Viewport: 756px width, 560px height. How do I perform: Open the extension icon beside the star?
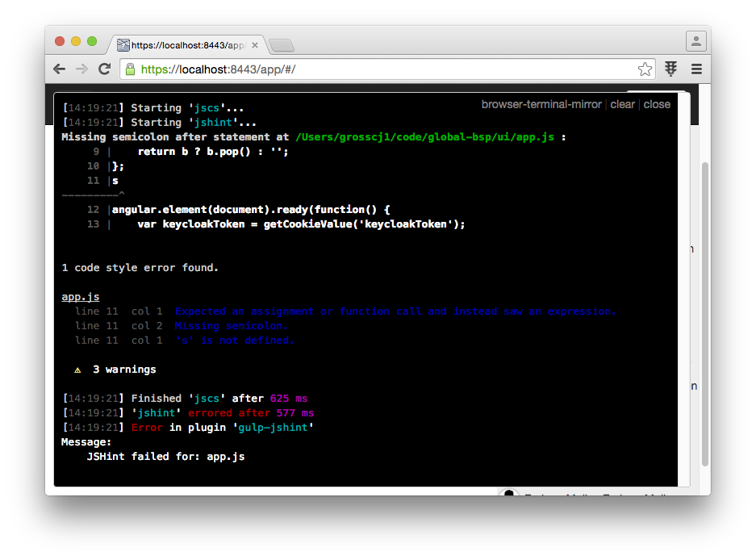[670, 69]
